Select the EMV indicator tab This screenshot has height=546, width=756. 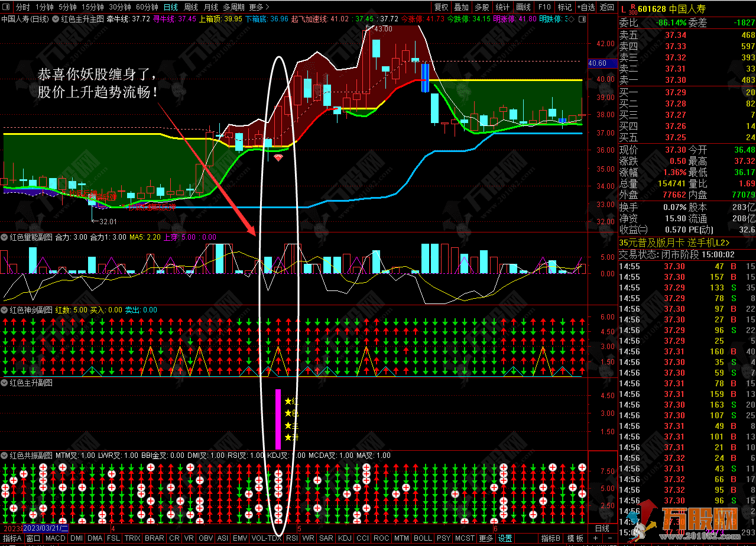pos(240,539)
